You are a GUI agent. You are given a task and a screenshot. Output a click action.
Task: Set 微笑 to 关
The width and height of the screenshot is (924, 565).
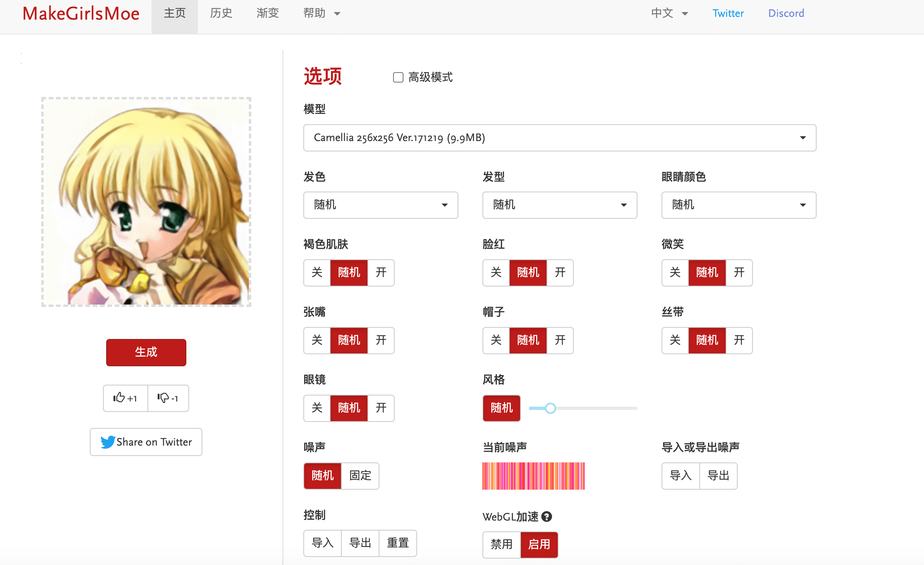(x=675, y=273)
